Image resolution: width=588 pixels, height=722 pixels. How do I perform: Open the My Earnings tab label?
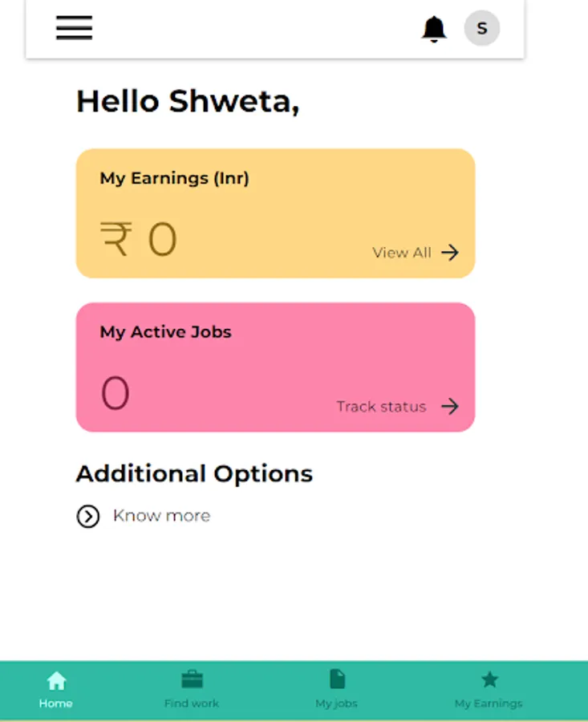coord(489,704)
